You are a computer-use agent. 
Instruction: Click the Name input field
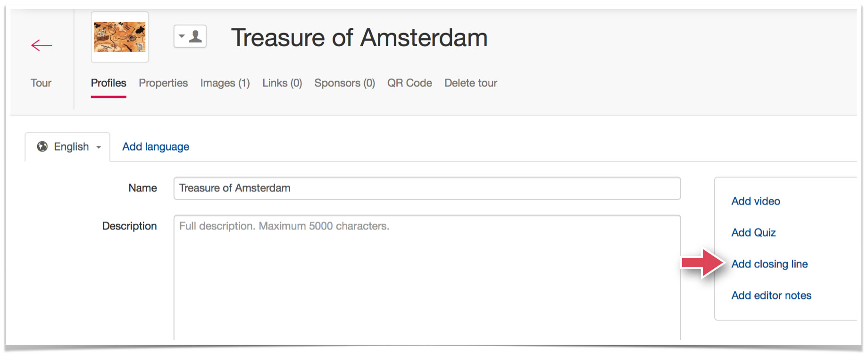[x=427, y=188]
